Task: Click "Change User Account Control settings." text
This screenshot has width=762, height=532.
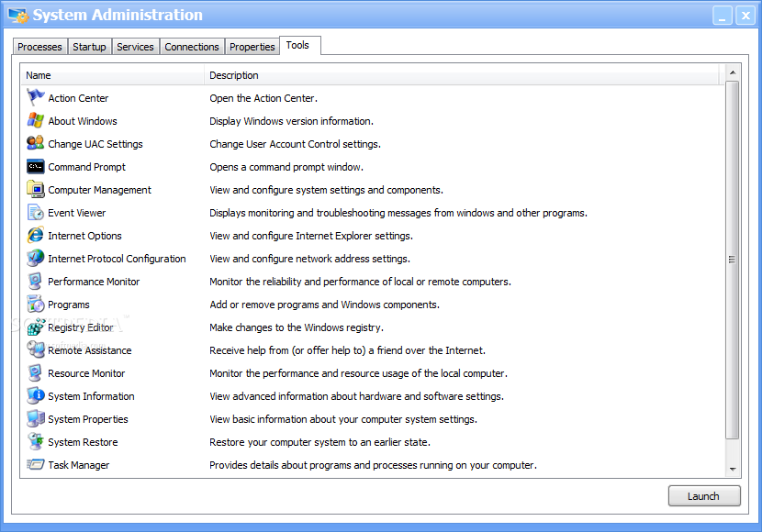Action: (295, 144)
